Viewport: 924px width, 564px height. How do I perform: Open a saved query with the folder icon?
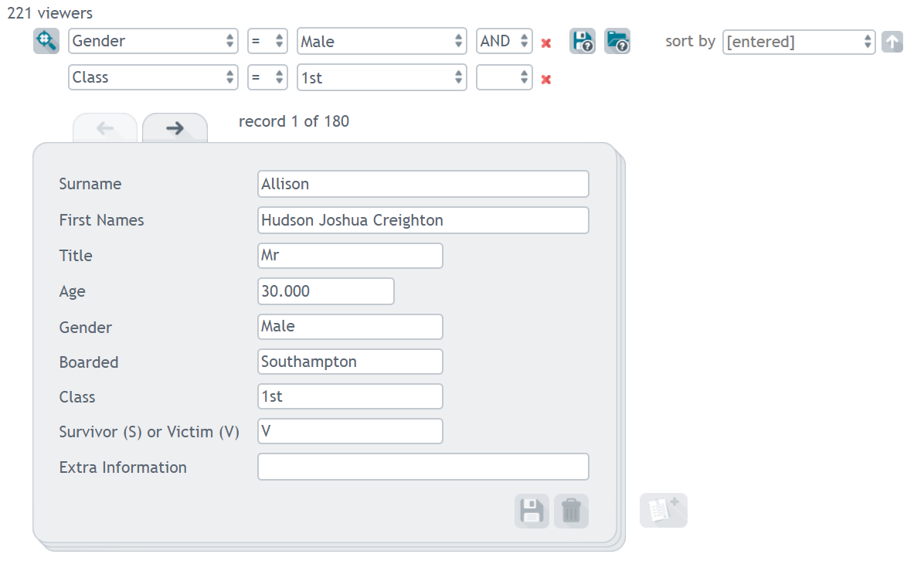pos(617,41)
